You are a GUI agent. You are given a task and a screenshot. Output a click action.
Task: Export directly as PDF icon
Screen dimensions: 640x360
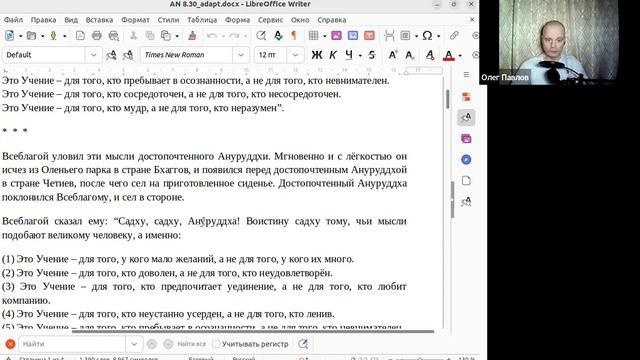click(x=80, y=36)
